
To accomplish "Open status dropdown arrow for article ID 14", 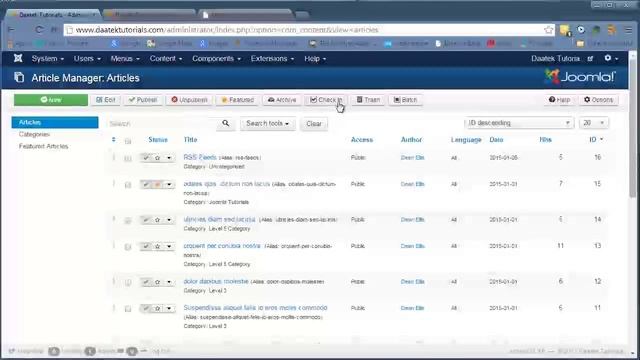I will point(169,220).
